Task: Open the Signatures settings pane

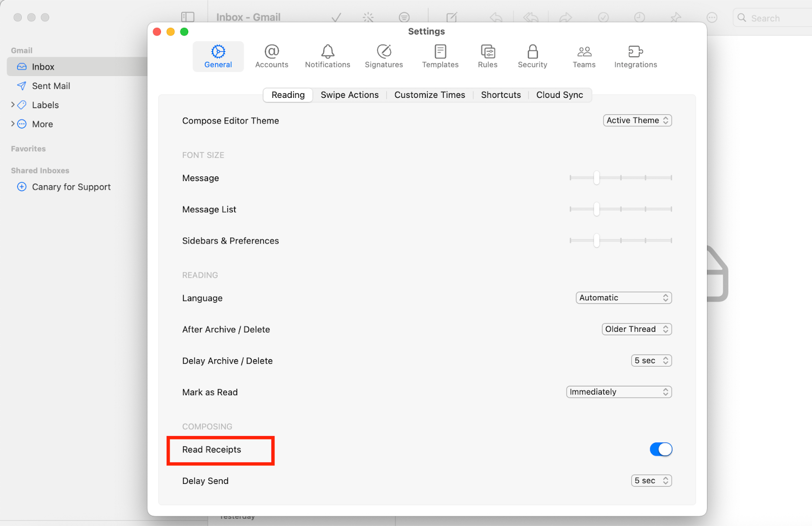Action: point(384,56)
